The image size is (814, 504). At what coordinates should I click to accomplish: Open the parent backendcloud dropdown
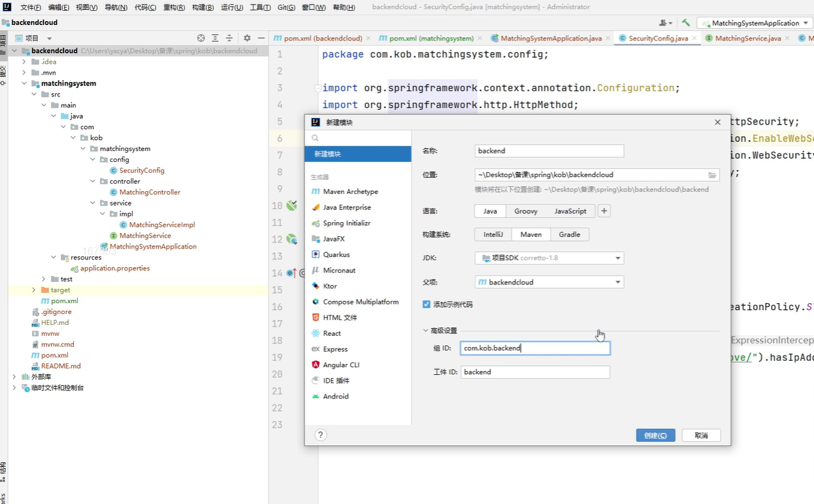(x=549, y=282)
